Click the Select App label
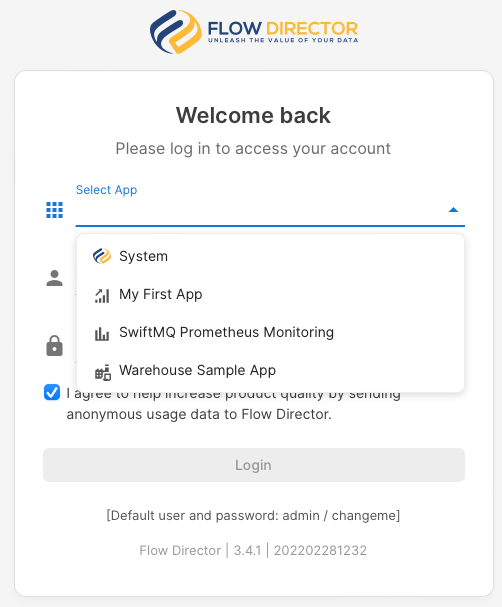This screenshot has width=502, height=607. pyautogui.click(x=106, y=190)
